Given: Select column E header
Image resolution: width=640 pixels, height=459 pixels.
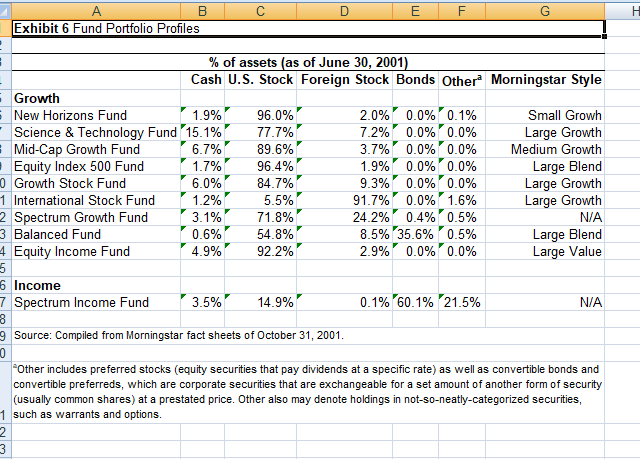Looking at the screenshot, I should click(416, 11).
